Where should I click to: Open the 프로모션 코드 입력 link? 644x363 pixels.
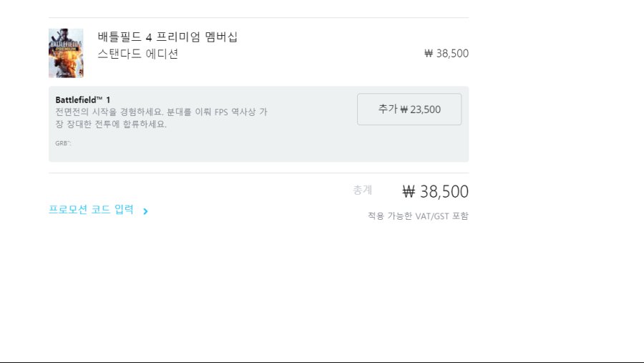click(91, 210)
